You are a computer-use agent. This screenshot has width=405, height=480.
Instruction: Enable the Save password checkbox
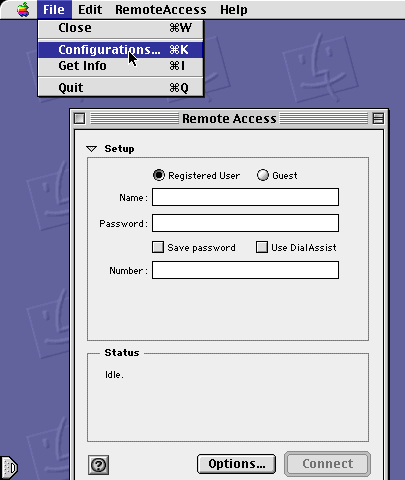pyautogui.click(x=158, y=247)
